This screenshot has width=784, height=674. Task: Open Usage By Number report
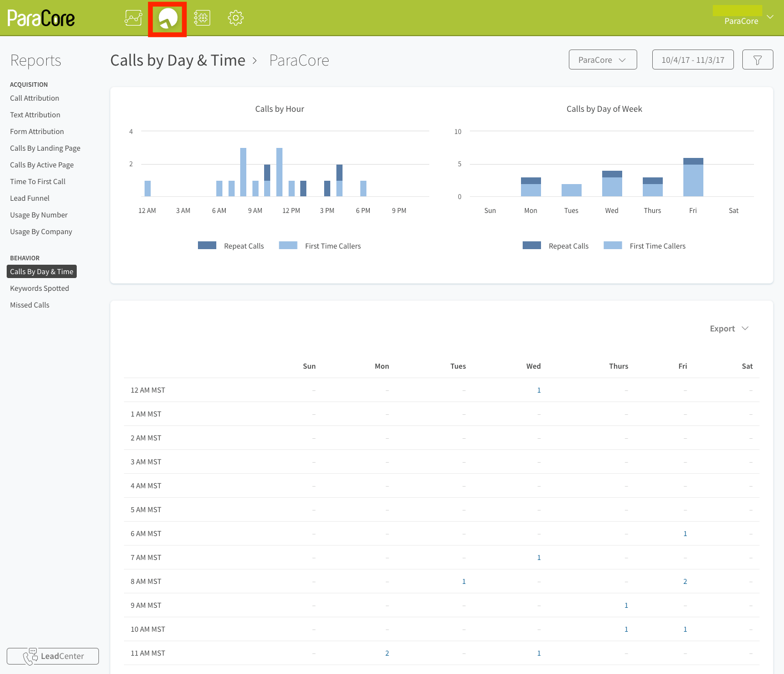pyautogui.click(x=39, y=215)
